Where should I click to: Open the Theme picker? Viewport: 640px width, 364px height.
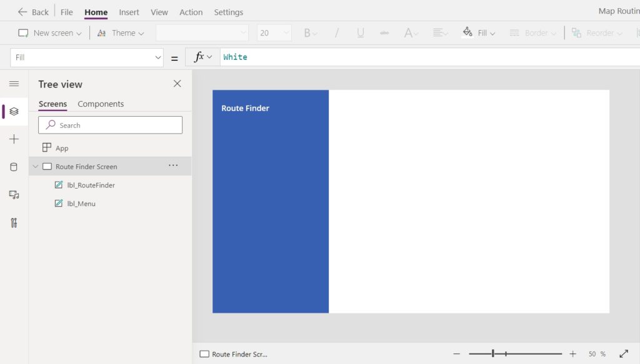click(121, 32)
